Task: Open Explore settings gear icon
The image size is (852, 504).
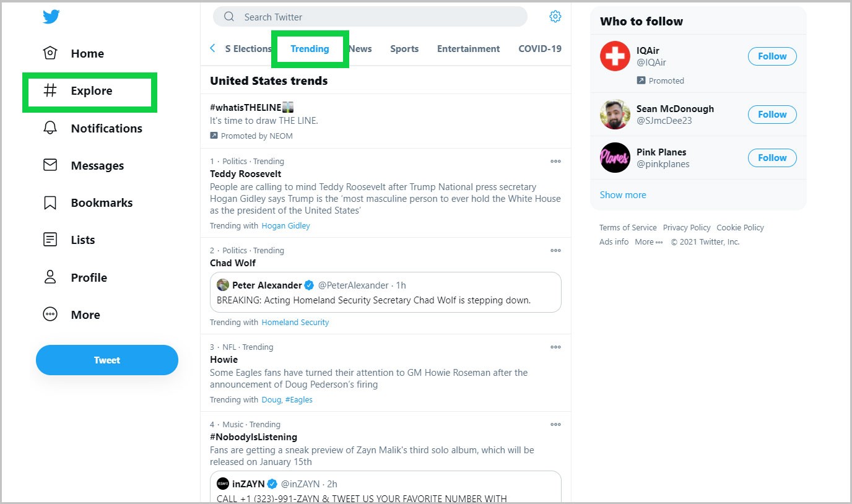Action: pos(555,17)
